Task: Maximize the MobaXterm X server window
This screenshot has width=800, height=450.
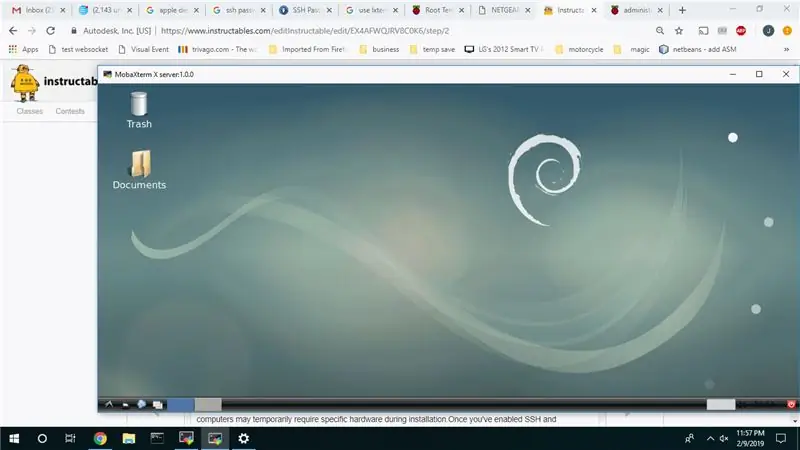Action: click(x=759, y=74)
